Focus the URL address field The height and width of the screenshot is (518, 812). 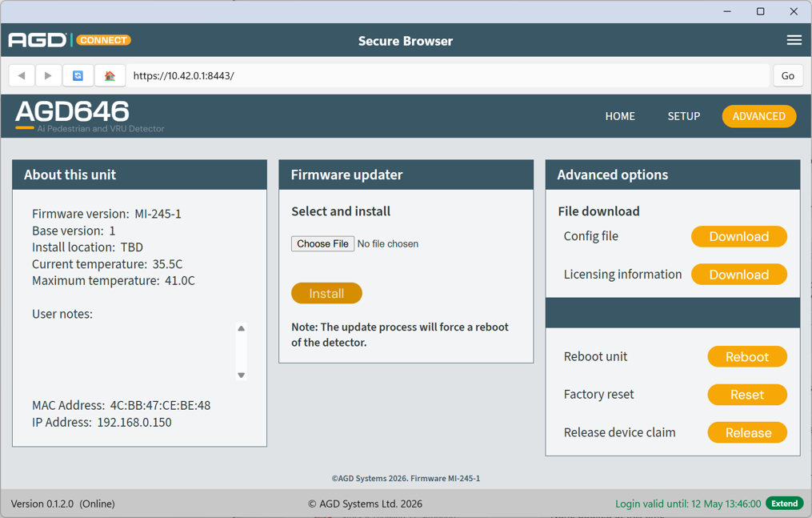(x=448, y=75)
